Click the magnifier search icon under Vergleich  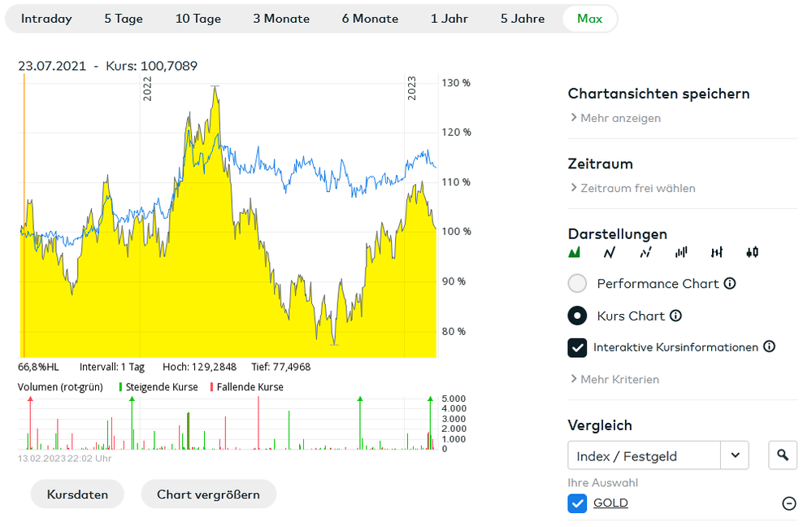click(783, 455)
